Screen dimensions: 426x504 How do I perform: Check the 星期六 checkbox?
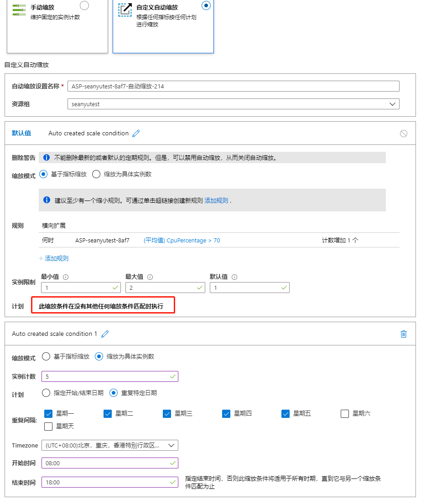pos(345,413)
